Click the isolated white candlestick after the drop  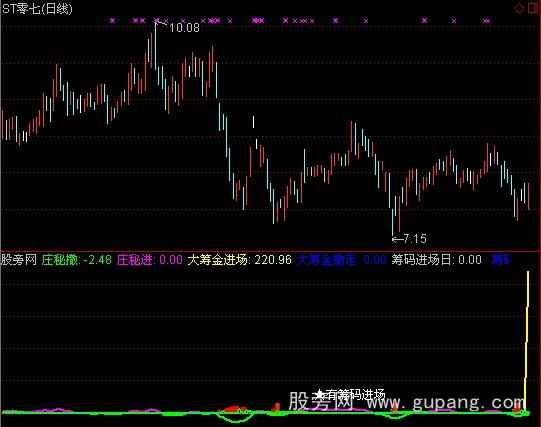(x=254, y=122)
